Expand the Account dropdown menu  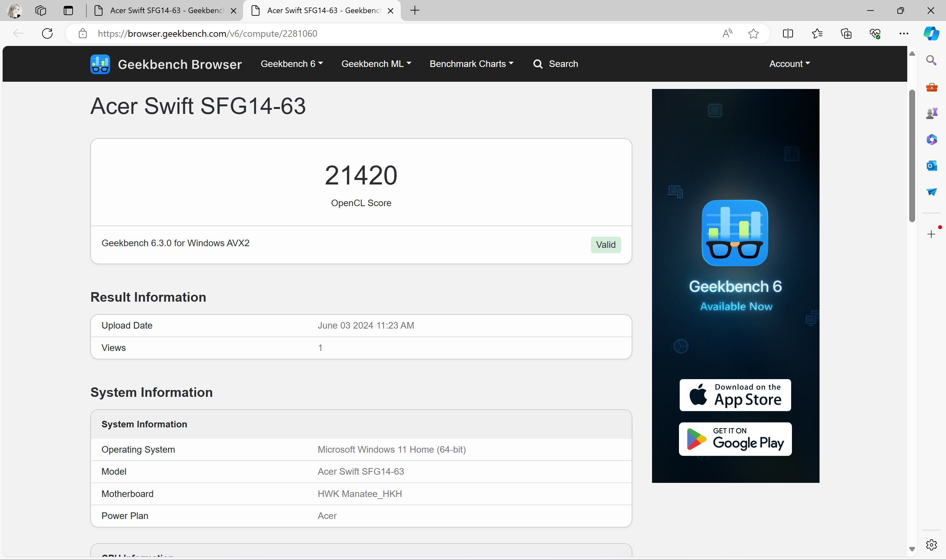(x=789, y=64)
